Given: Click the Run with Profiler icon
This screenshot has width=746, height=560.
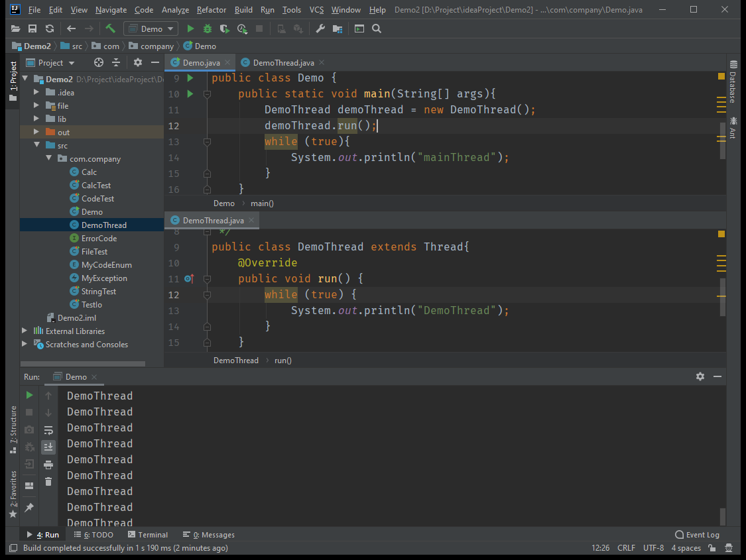Looking at the screenshot, I should (x=242, y=29).
